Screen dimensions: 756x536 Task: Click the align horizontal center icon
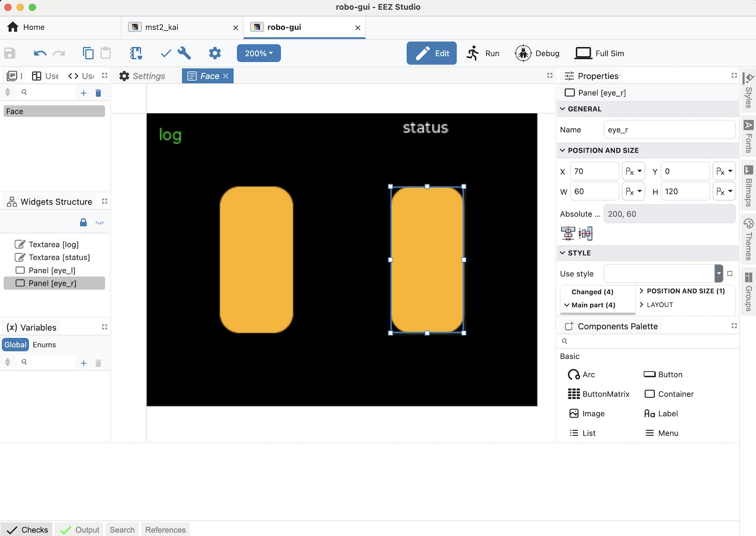click(568, 233)
